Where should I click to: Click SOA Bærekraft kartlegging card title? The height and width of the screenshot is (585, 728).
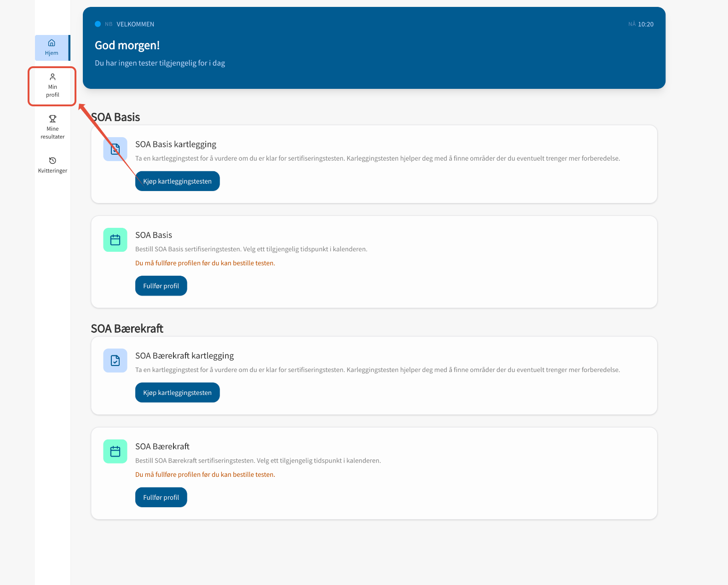[x=185, y=356]
